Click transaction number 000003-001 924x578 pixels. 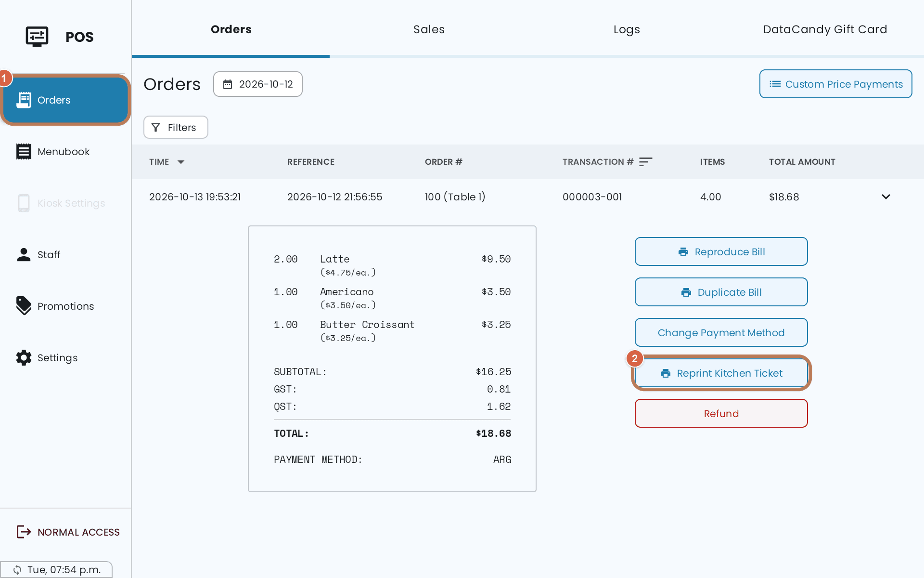pos(592,197)
